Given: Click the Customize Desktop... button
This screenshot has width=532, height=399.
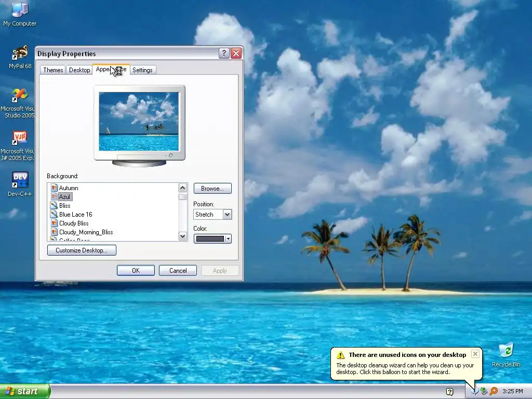Looking at the screenshot, I should [82, 250].
